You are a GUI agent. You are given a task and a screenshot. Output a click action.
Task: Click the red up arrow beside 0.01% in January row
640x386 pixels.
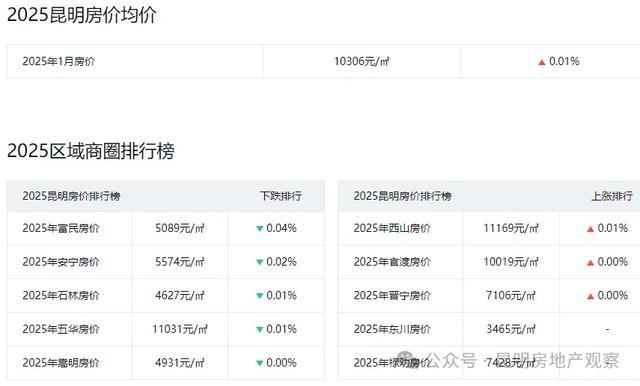tap(542, 62)
